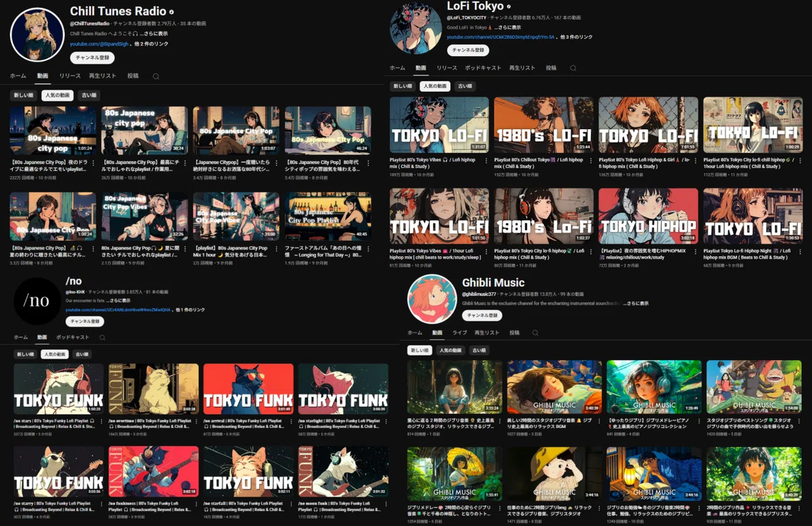Subscribe to Ghibli Music via チャンネル登録
Screen dimensions: 812x526
[482, 315]
